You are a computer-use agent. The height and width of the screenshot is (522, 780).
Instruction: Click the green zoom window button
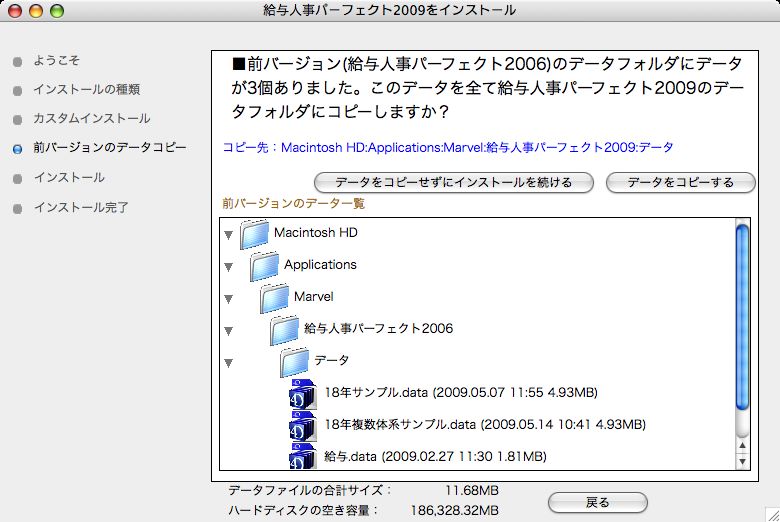click(57, 10)
